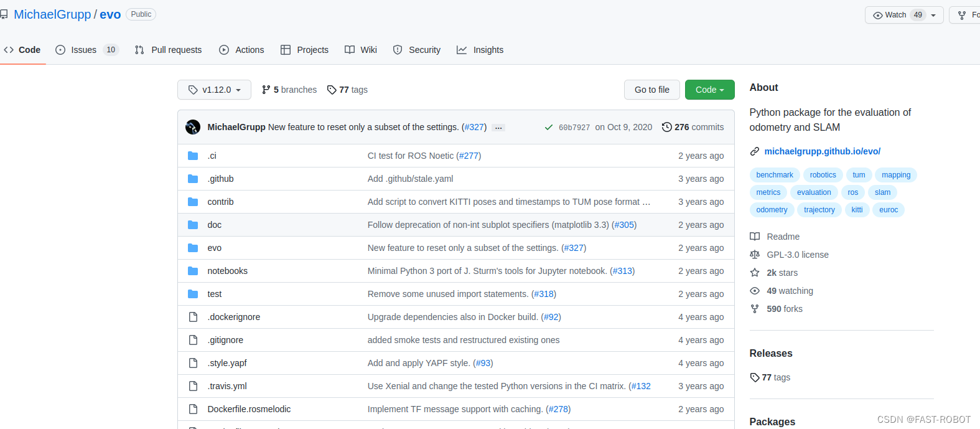980x429 pixels.
Task: Click the commit history clock icon
Action: [667, 127]
